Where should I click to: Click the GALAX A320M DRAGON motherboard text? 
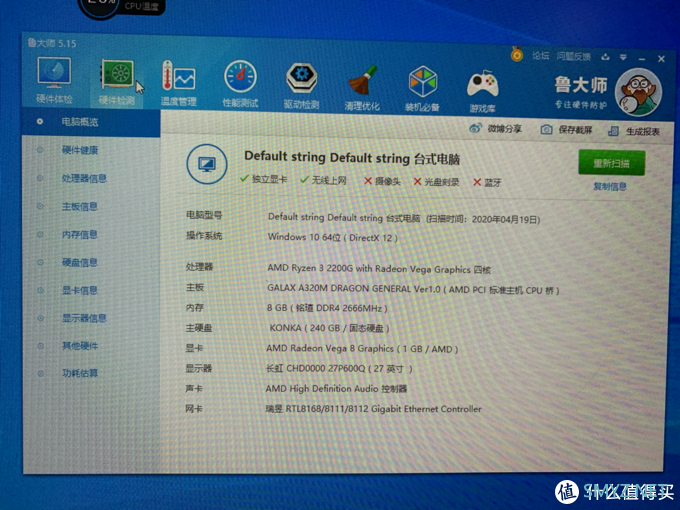tap(413, 289)
